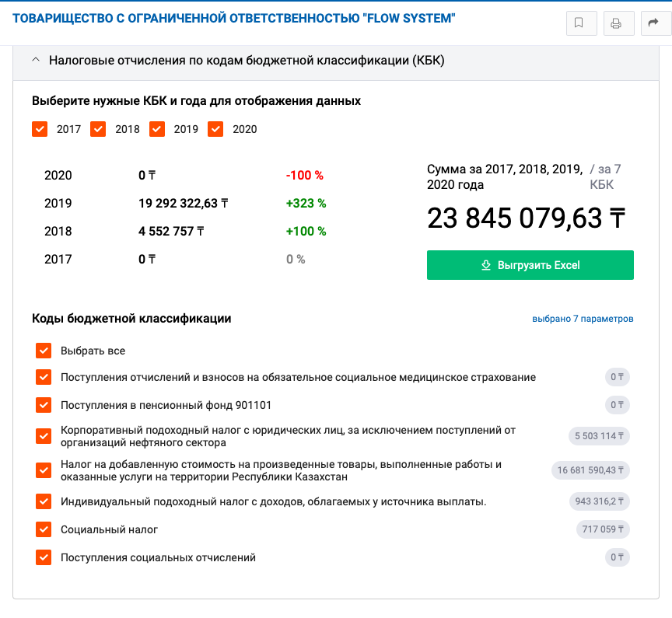This screenshot has height=618, width=672.
Task: Click the 5 503 114 ₸ amount badge
Action: point(599,436)
